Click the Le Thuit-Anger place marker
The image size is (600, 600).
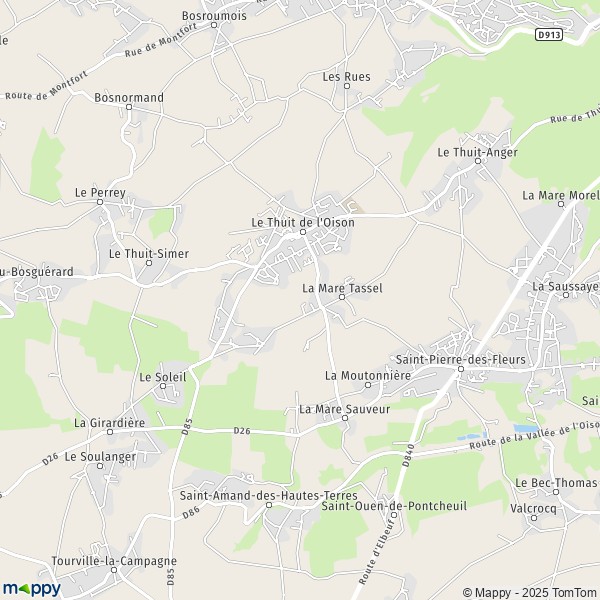478,161
